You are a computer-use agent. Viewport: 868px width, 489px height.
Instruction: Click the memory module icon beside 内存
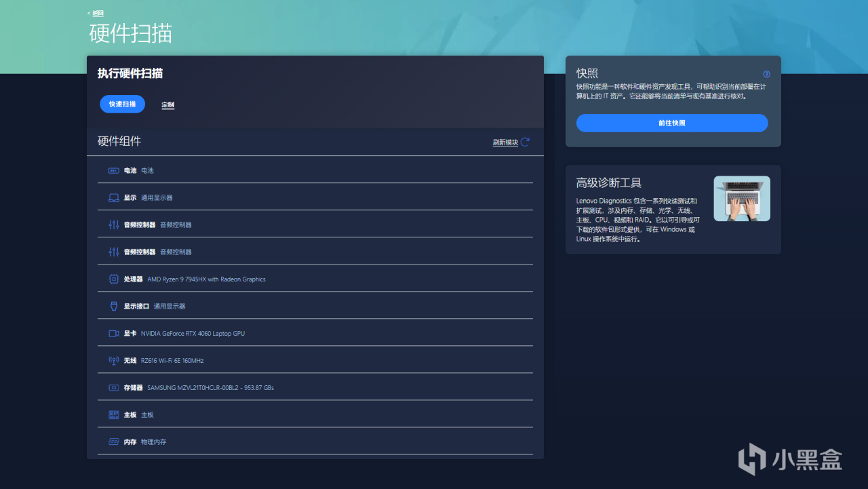114,442
